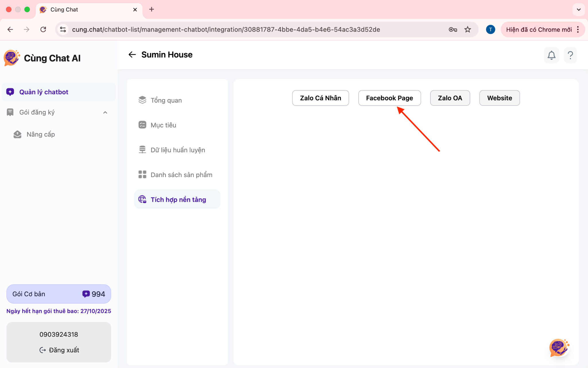Click the Cùng Chat AI logo
The height and width of the screenshot is (368, 588).
pos(11,58)
